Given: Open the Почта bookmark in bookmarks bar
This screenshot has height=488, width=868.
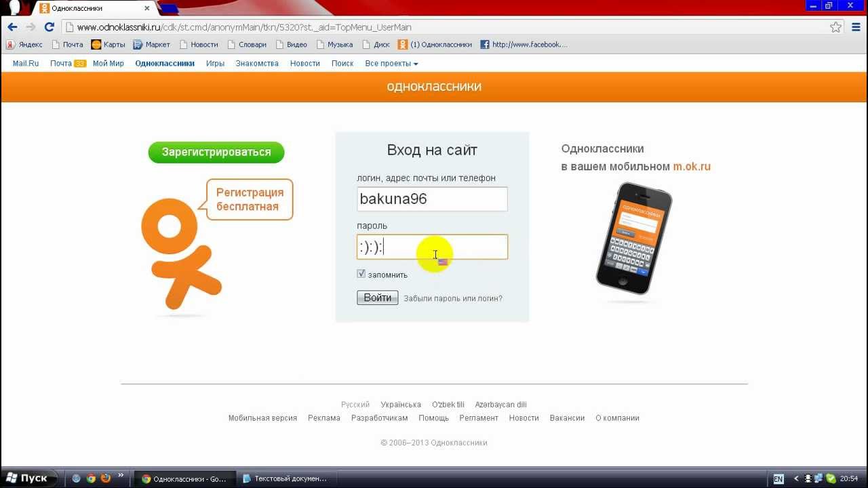Looking at the screenshot, I should click(x=67, y=45).
